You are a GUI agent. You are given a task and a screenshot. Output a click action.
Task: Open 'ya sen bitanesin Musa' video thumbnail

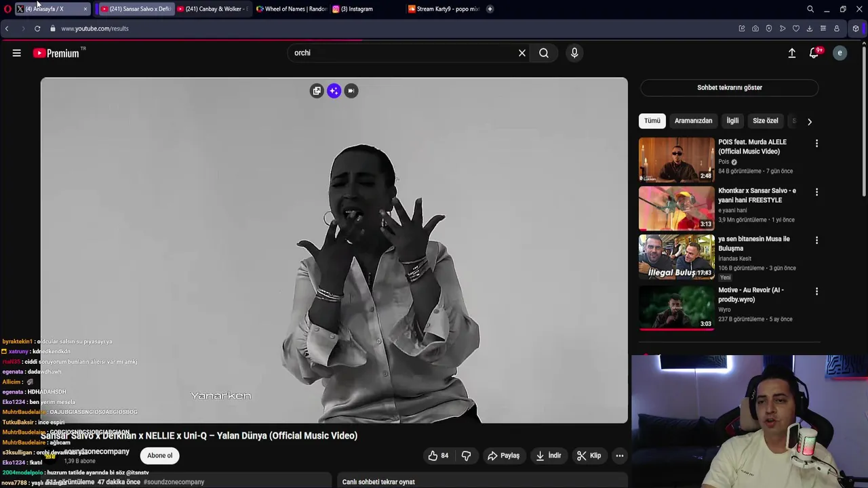[676, 257]
